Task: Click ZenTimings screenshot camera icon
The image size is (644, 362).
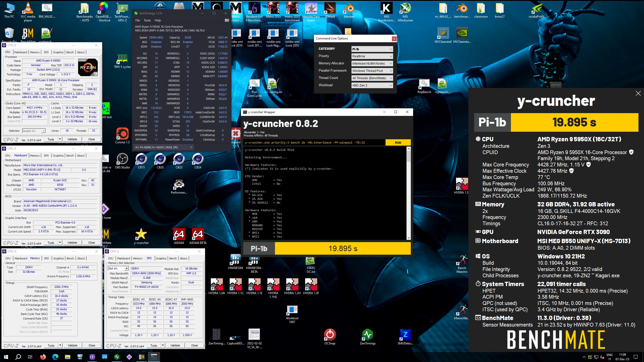Action: 227,20
